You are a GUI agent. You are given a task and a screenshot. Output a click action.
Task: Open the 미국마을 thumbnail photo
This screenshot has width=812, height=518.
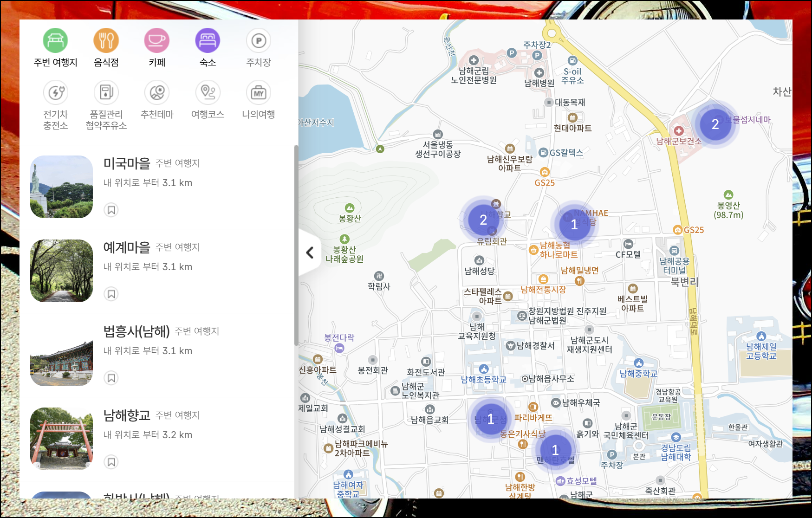click(x=61, y=187)
